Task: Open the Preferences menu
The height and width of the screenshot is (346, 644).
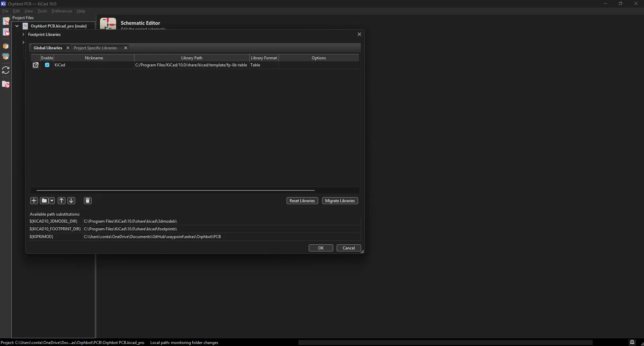Action: 62,11
